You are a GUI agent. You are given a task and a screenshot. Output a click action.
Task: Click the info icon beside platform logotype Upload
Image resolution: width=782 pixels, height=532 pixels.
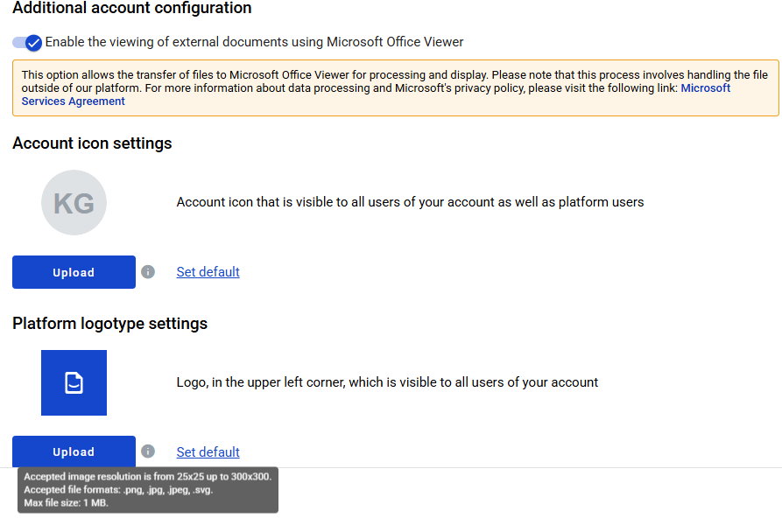[x=148, y=451]
